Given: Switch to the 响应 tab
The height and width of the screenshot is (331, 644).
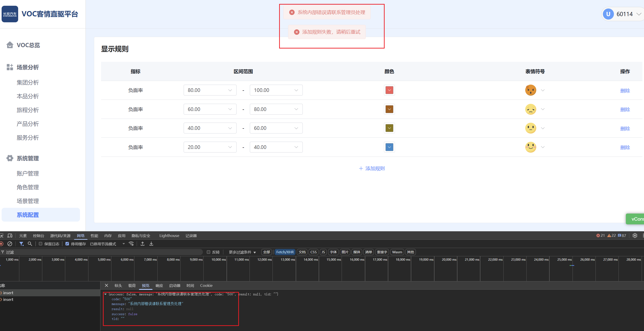Looking at the screenshot, I should [x=159, y=285].
